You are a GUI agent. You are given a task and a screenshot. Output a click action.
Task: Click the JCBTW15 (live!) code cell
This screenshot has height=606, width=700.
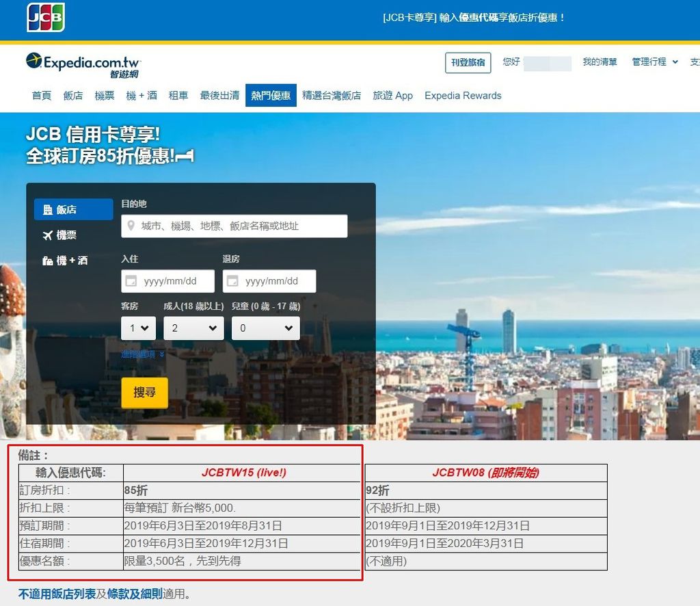tap(242, 473)
